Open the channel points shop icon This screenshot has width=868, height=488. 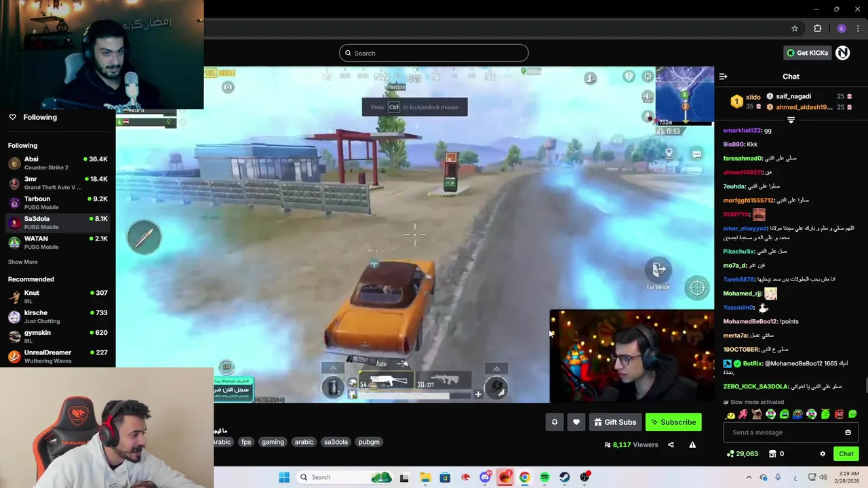coord(772,454)
